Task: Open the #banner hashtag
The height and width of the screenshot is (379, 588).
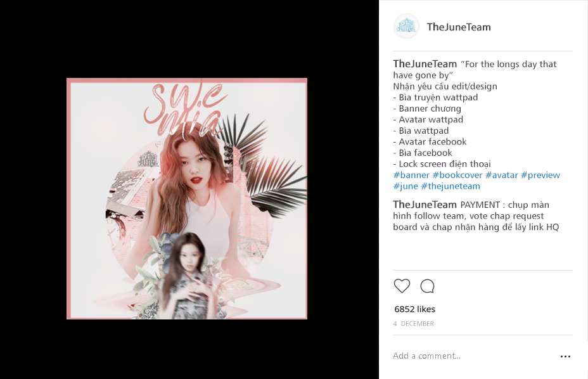Action: pos(411,175)
